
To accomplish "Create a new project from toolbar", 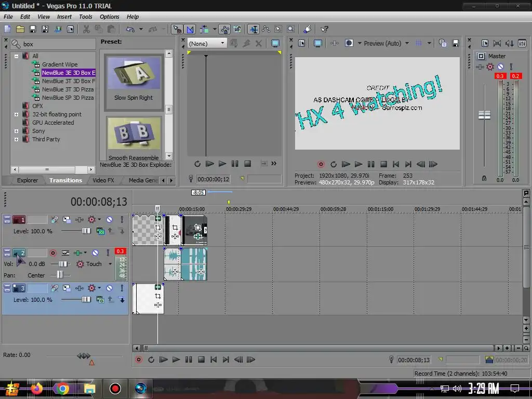I will point(7,29).
